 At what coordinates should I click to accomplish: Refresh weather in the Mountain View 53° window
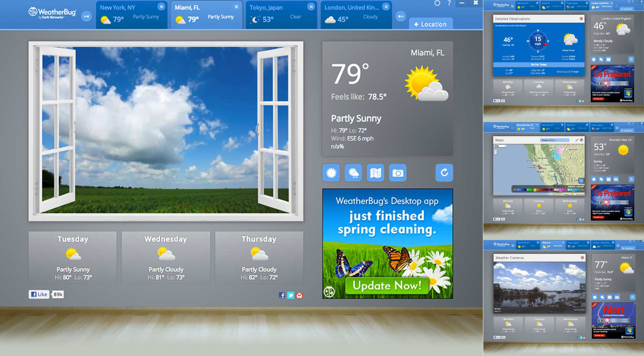pos(631,179)
